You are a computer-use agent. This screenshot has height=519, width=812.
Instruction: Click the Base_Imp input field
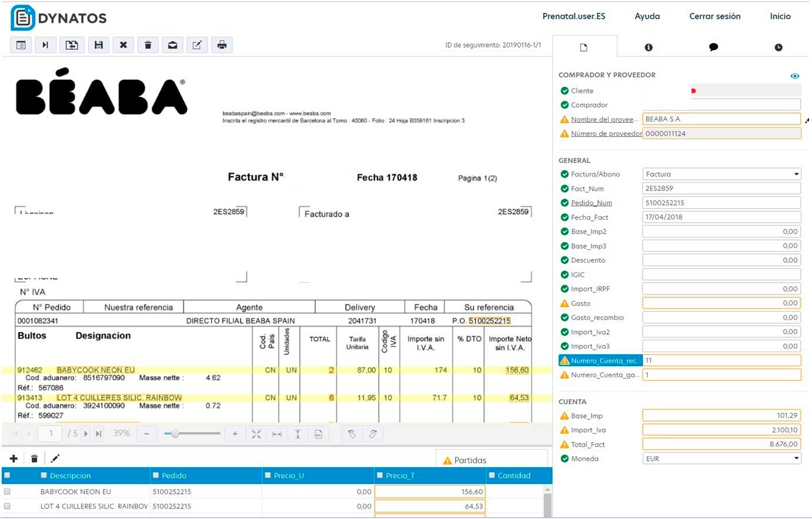click(x=721, y=416)
